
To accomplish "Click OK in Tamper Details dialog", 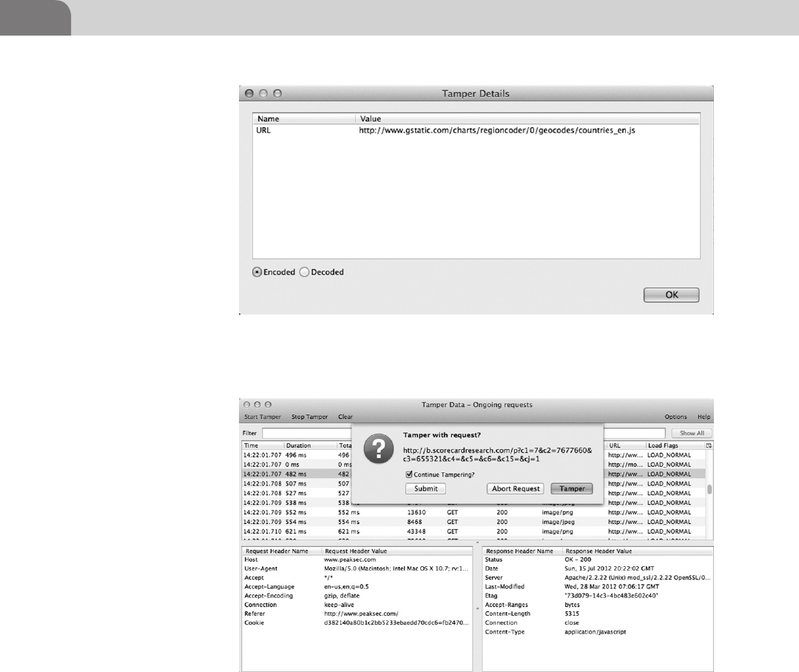I will click(x=671, y=295).
